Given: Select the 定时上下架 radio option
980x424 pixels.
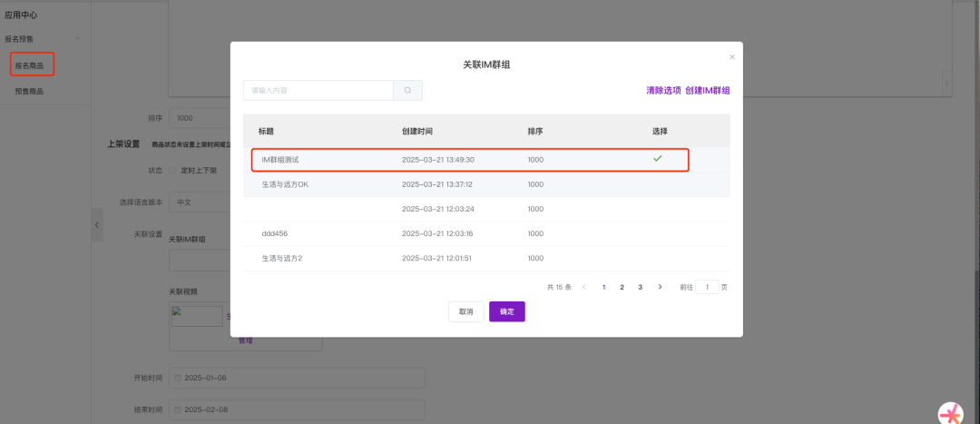Looking at the screenshot, I should (x=173, y=171).
